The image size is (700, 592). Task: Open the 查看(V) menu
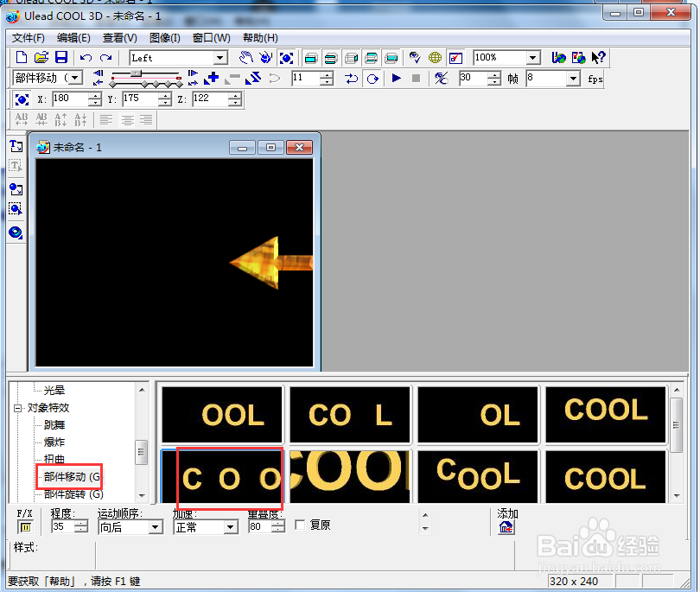(119, 38)
